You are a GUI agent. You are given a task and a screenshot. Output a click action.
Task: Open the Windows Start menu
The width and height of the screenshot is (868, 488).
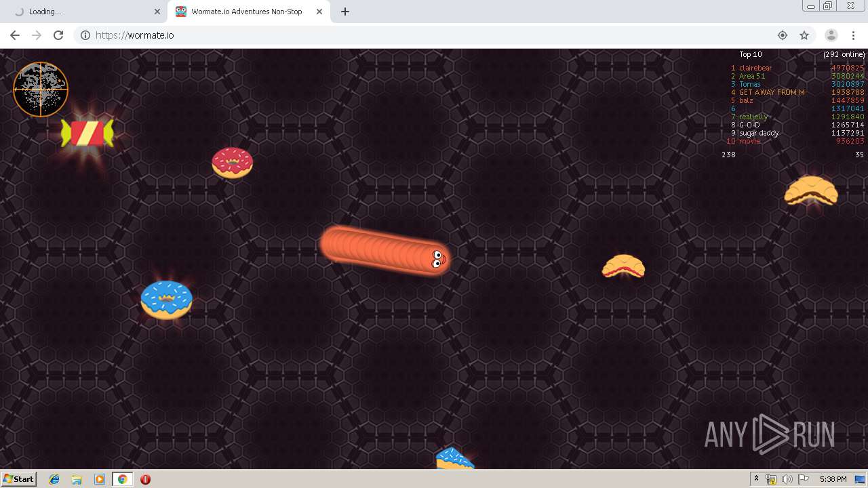19,479
